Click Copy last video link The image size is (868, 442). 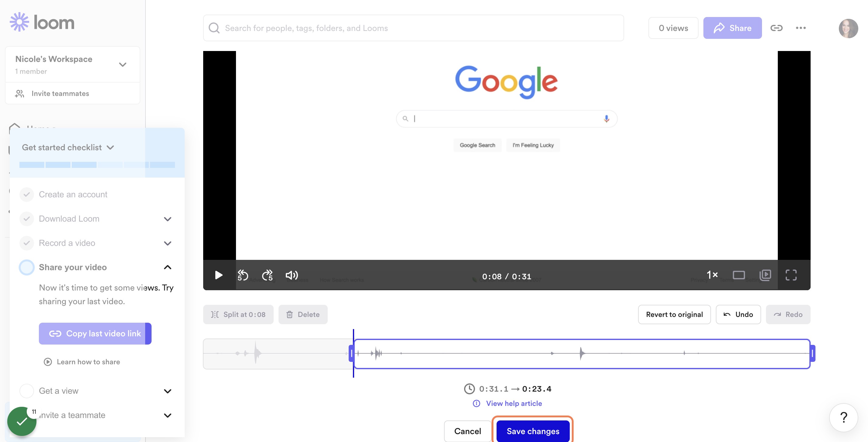click(95, 334)
